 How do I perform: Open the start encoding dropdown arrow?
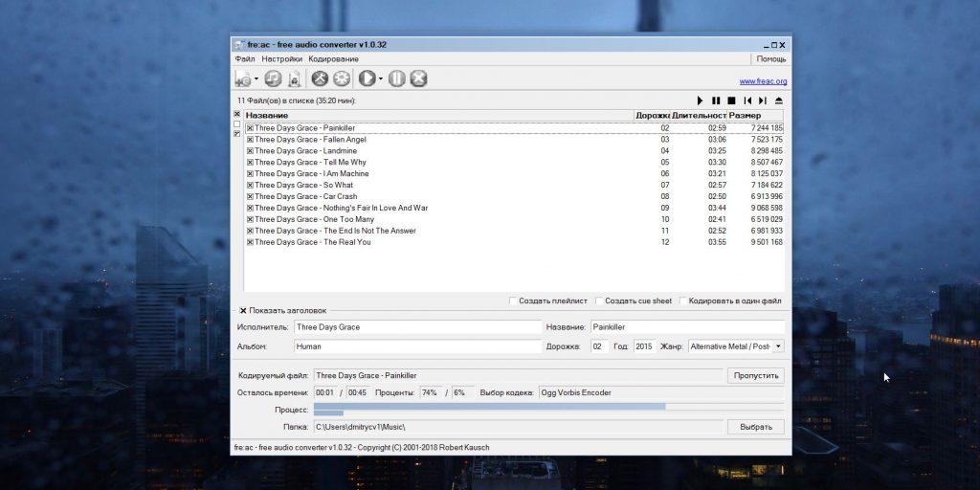(381, 78)
